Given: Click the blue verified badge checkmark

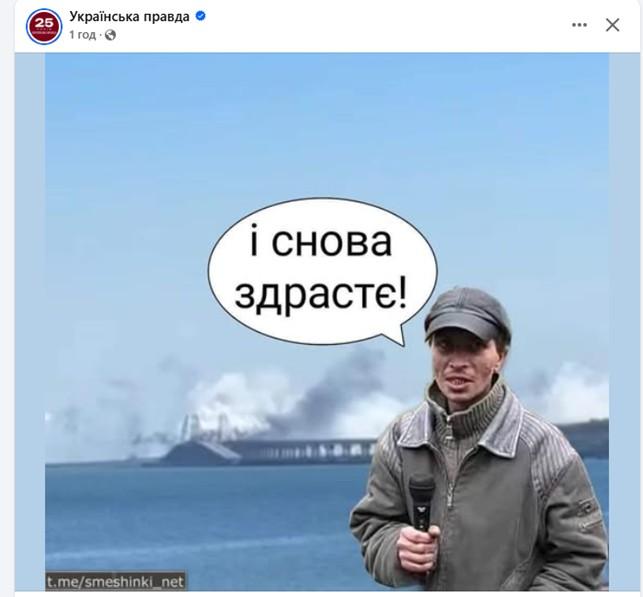Looking at the screenshot, I should pyautogui.click(x=201, y=16).
